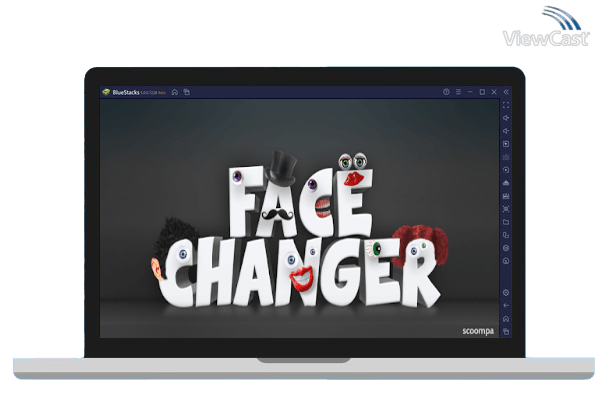This screenshot has height=414, width=602.
Task: Go to Android home using sidebar icon
Action: (x=506, y=319)
